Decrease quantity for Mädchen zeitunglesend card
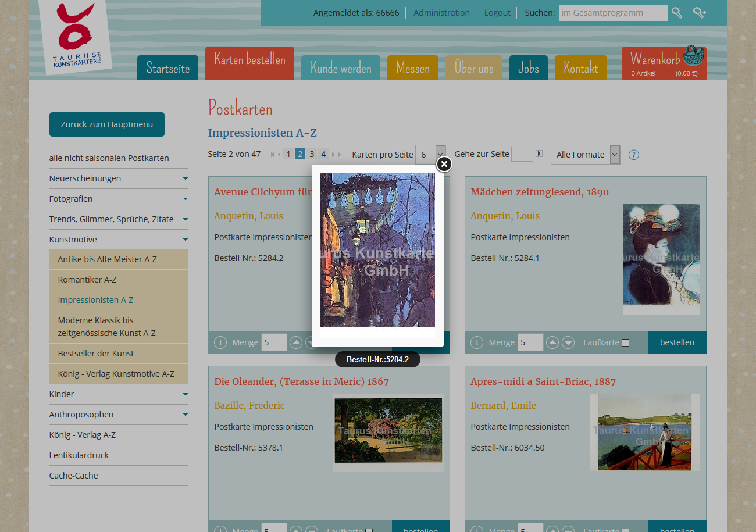Viewport: 756px width, 532px height. click(568, 342)
